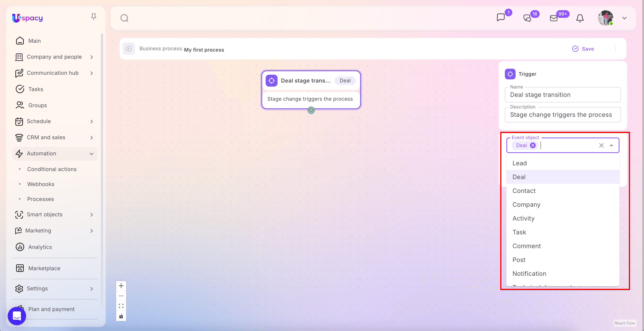644x331 pixels.
Task: Choose the Lead option in dropdown
Action: [x=519, y=163]
